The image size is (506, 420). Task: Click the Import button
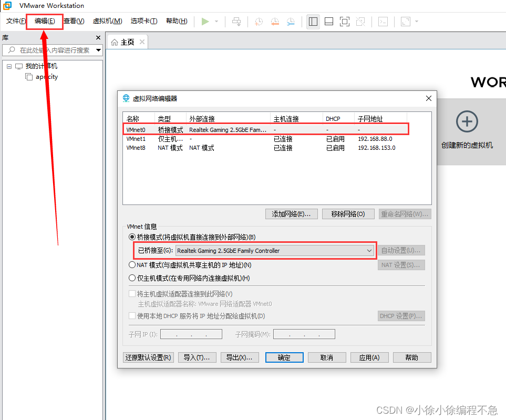point(197,357)
